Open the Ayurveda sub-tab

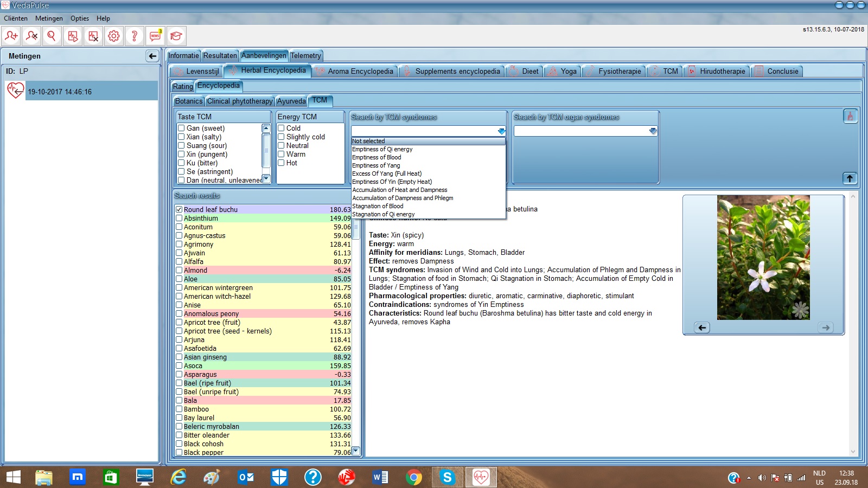(291, 101)
